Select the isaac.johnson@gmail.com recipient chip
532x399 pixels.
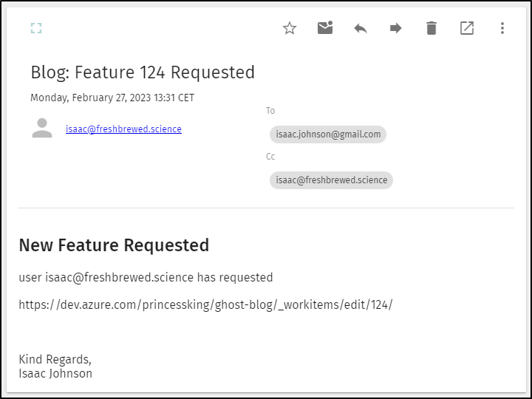[x=328, y=134]
